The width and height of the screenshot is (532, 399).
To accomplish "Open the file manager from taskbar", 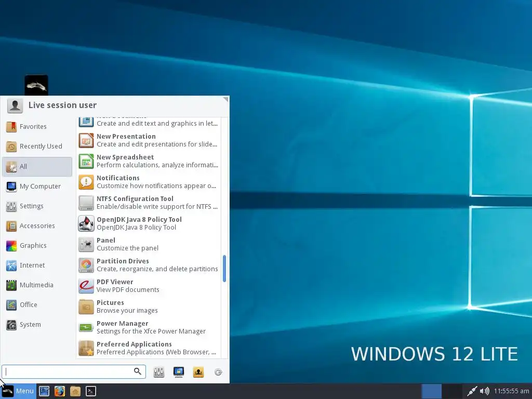I will (x=75, y=391).
